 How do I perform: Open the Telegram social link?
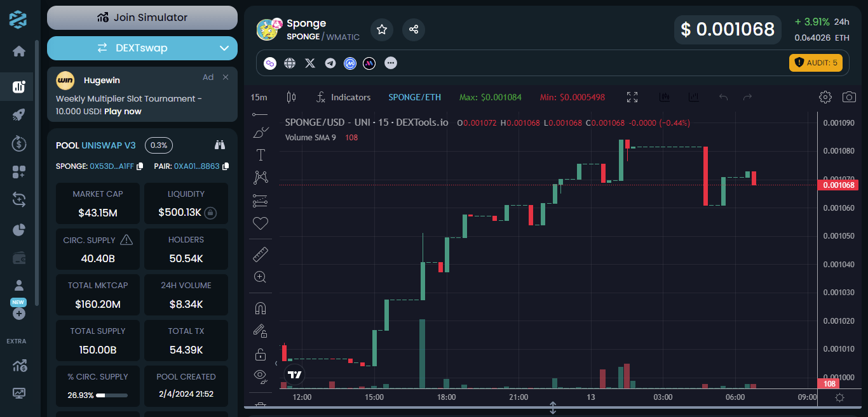pos(330,63)
